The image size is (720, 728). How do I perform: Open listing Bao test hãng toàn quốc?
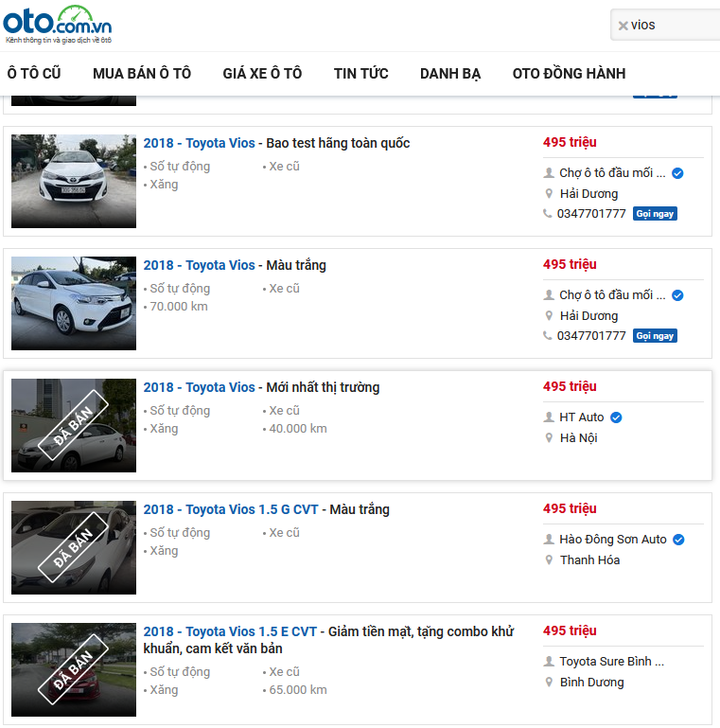(x=276, y=143)
